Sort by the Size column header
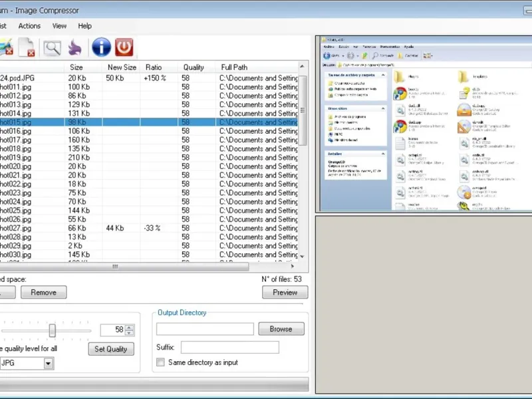 (83, 67)
